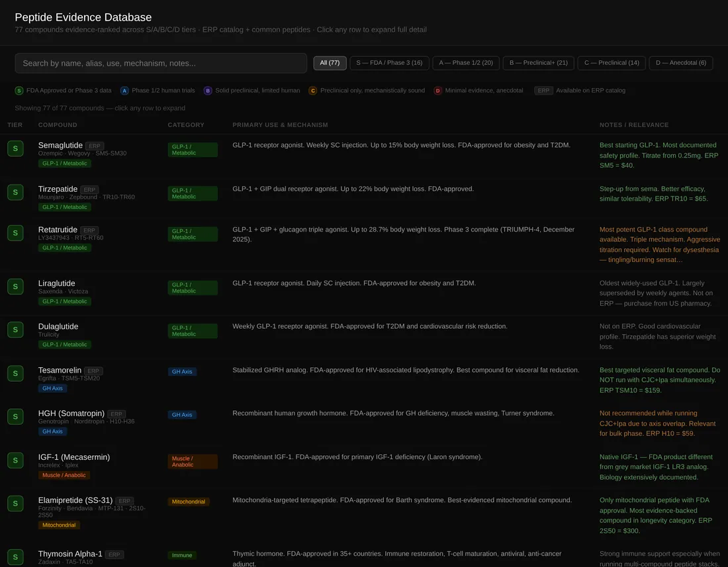The image size is (728, 567).
Task: Click the S tier badge for Tirzepatide
Action: (x=15, y=192)
